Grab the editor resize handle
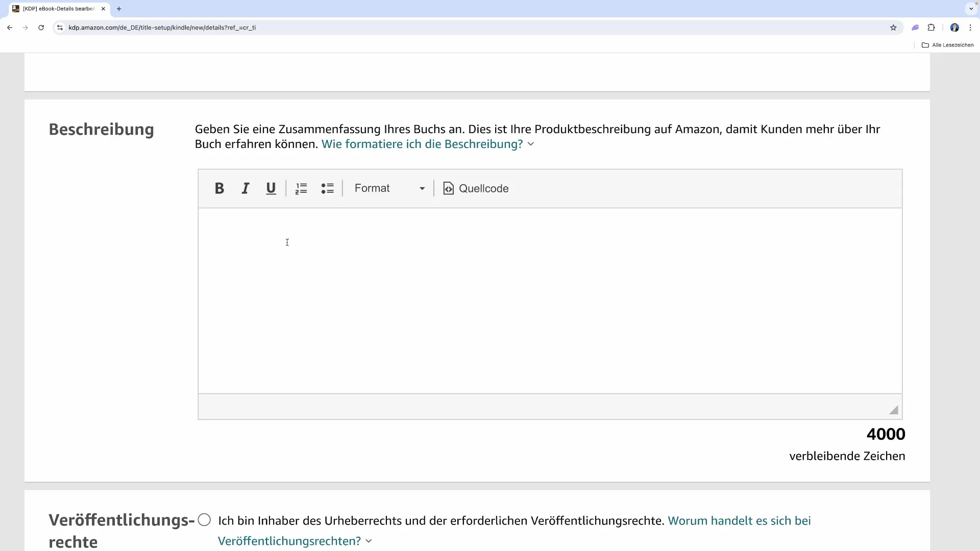 tap(893, 410)
